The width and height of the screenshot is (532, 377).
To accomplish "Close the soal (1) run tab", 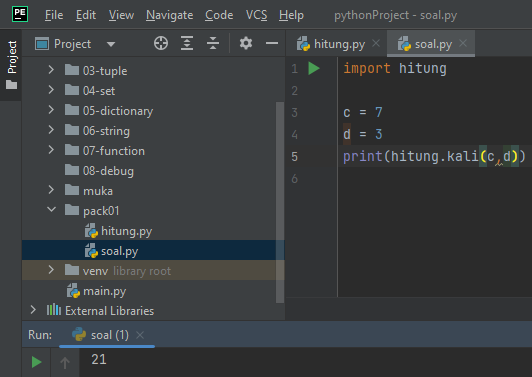I will click(140, 335).
